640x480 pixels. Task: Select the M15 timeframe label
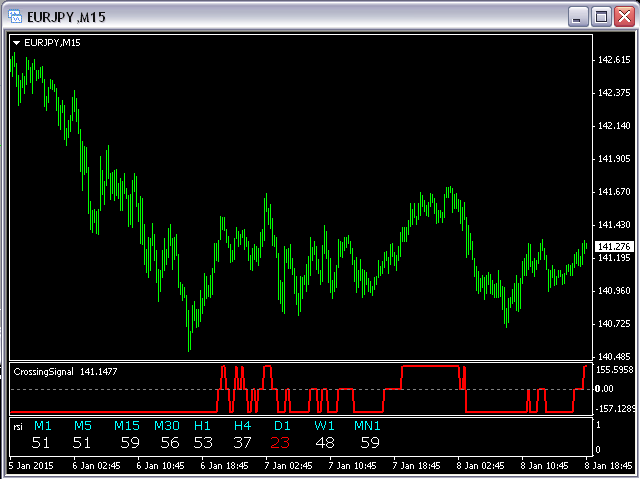[x=127, y=426]
